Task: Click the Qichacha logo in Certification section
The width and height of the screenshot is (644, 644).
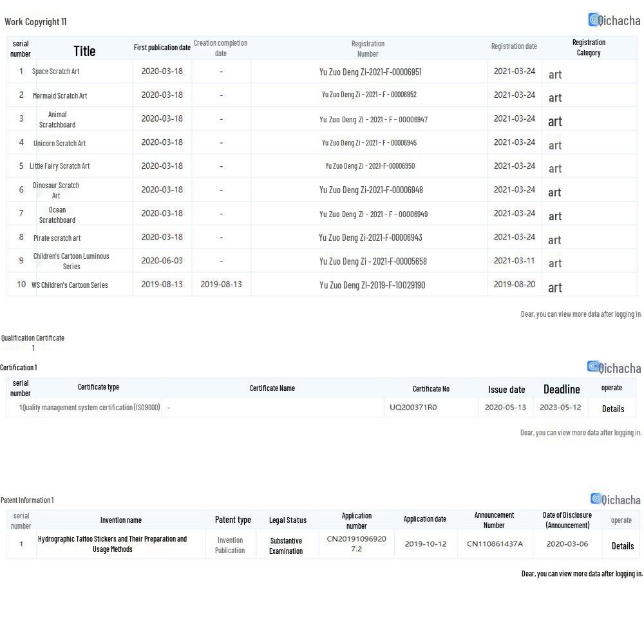Action: tap(614, 368)
